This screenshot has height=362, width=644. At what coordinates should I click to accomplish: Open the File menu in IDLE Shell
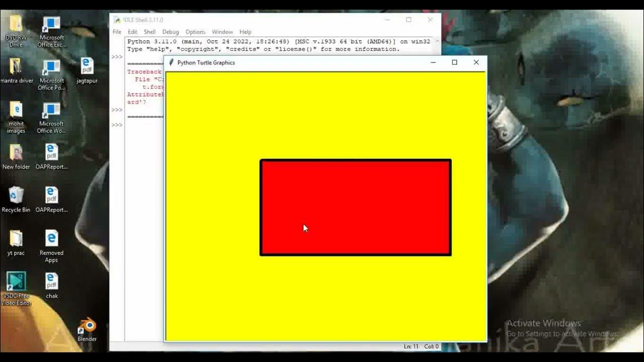pos(117,32)
